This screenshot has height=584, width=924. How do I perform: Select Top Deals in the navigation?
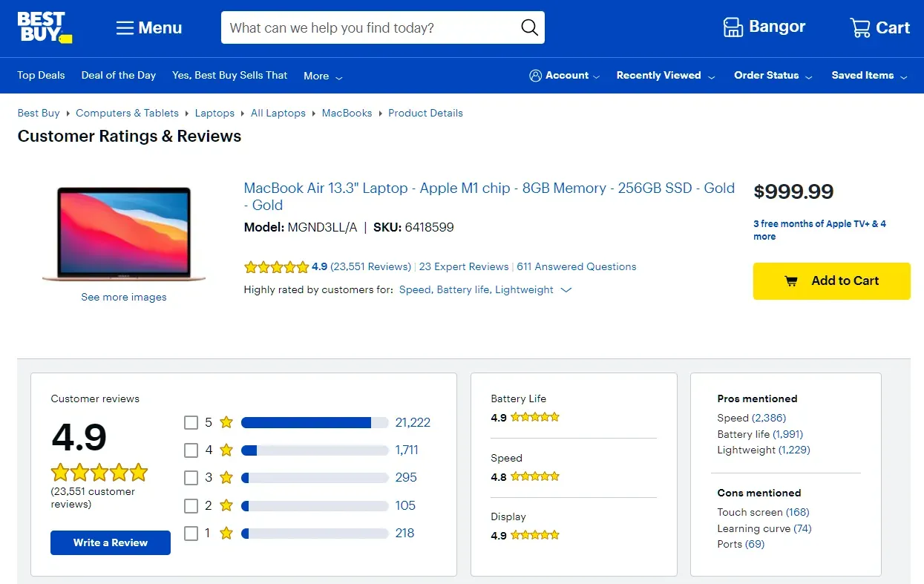pos(41,75)
